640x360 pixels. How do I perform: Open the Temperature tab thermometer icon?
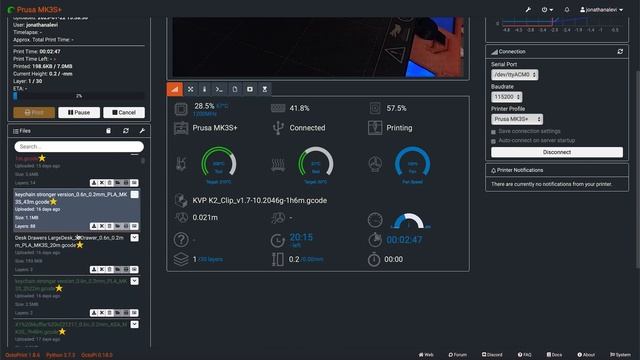pyautogui.click(x=204, y=89)
